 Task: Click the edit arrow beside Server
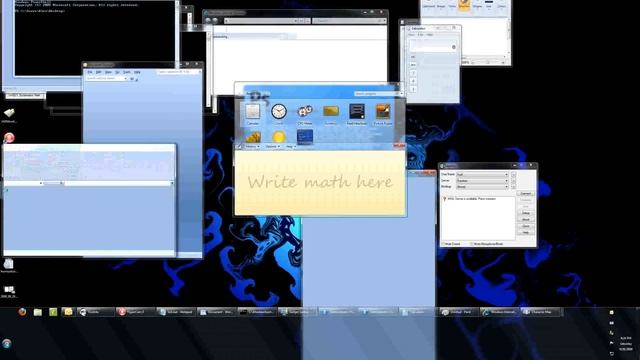[513, 180]
